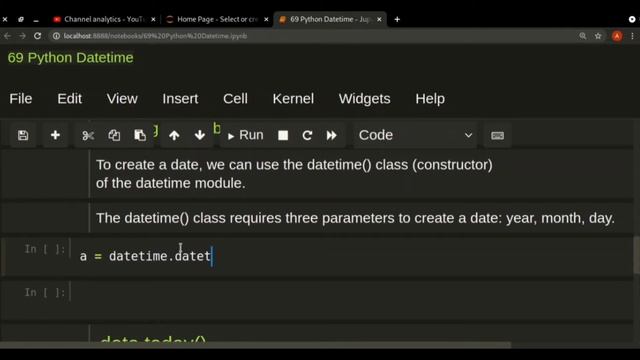Image resolution: width=640 pixels, height=360 pixels.
Task: Open the View menu
Action: (x=122, y=98)
